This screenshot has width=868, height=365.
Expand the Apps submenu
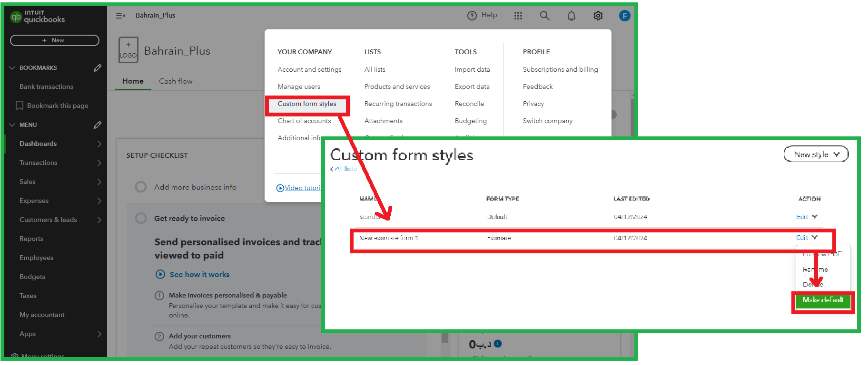[x=99, y=334]
